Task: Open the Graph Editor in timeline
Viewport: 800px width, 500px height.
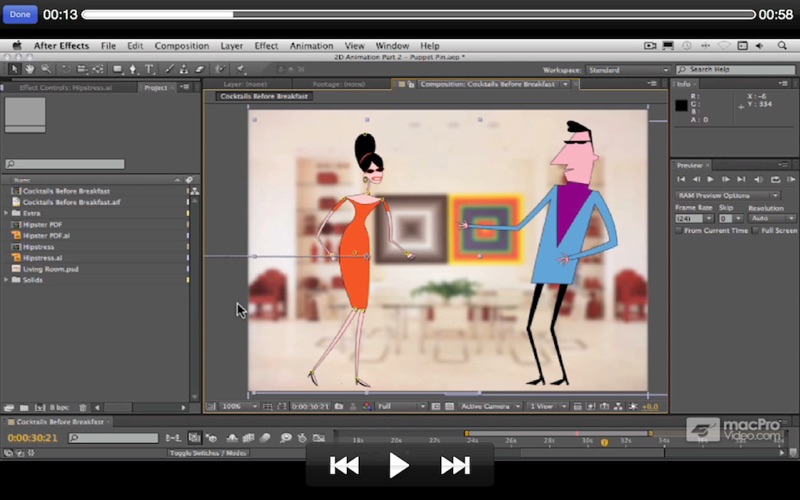Action: point(319,438)
